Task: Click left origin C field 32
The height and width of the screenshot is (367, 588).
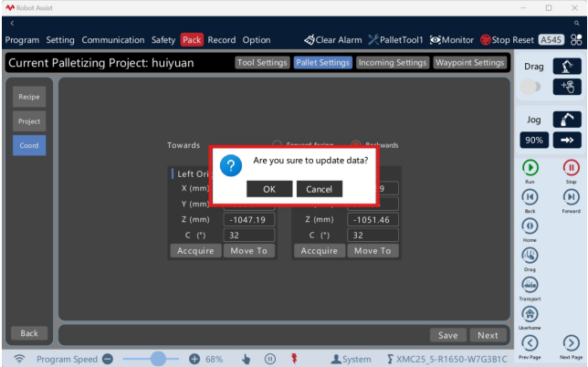Action: tap(249, 235)
